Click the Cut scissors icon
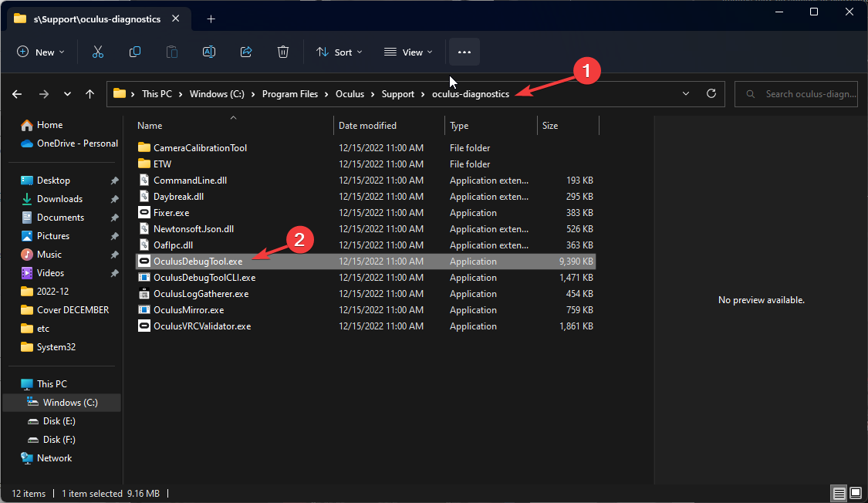The image size is (868, 503). tap(98, 52)
